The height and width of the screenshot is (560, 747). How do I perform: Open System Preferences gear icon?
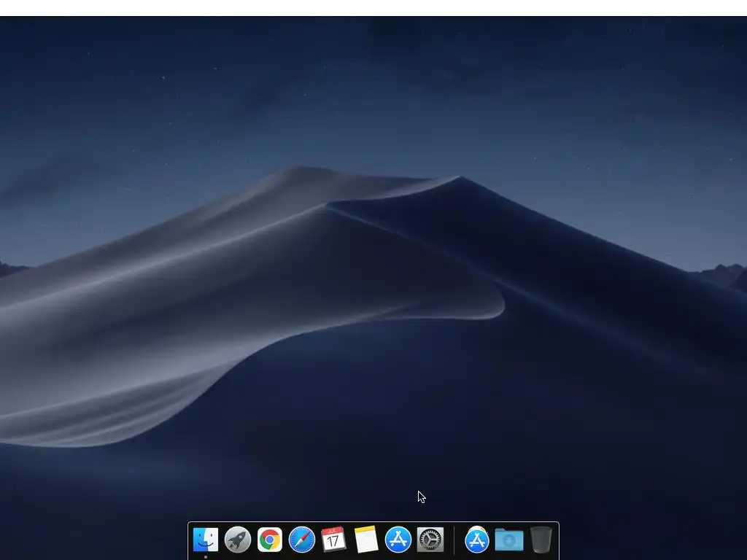[430, 540]
